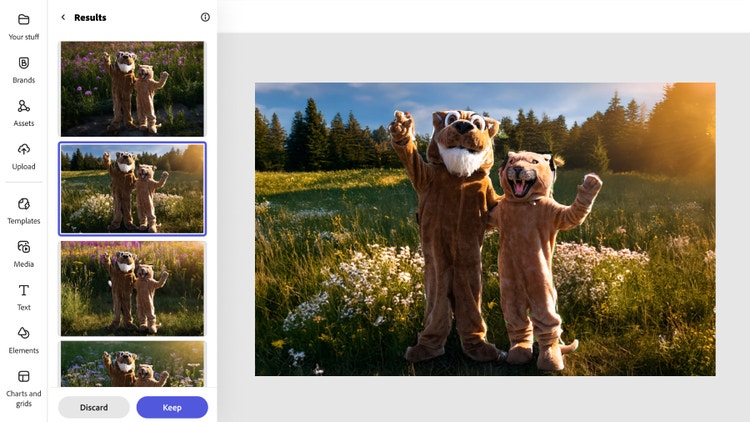750x422 pixels.
Task: Open the Brands panel icon
Action: tap(23, 63)
